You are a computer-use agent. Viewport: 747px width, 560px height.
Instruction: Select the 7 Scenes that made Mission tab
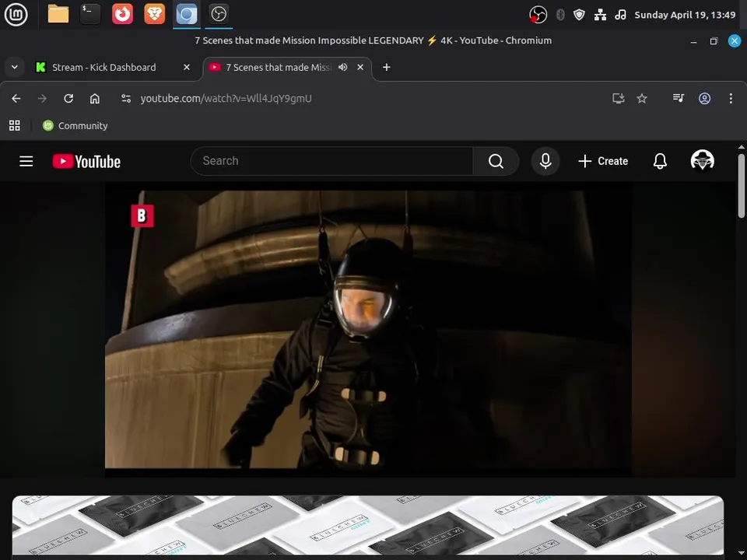tap(279, 67)
